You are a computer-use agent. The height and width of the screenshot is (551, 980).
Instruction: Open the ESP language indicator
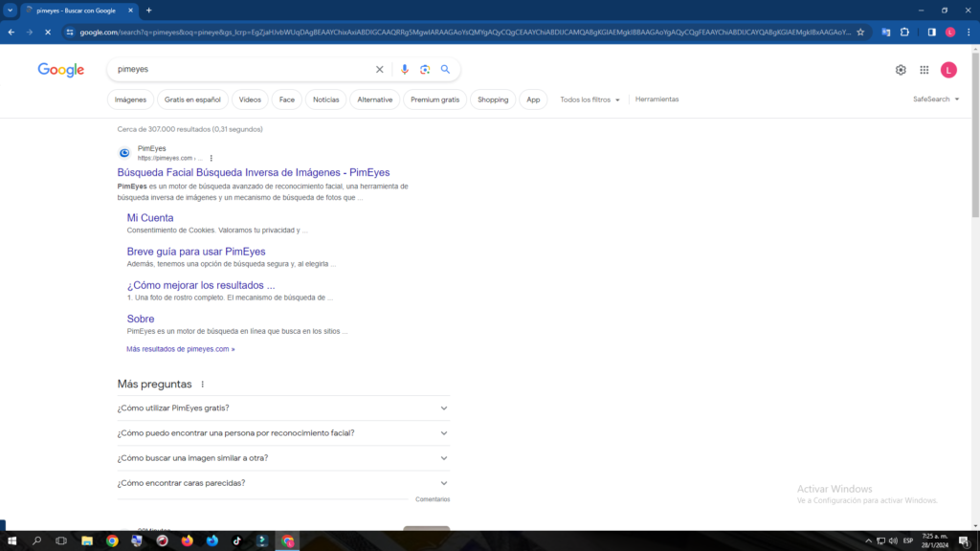(x=908, y=541)
